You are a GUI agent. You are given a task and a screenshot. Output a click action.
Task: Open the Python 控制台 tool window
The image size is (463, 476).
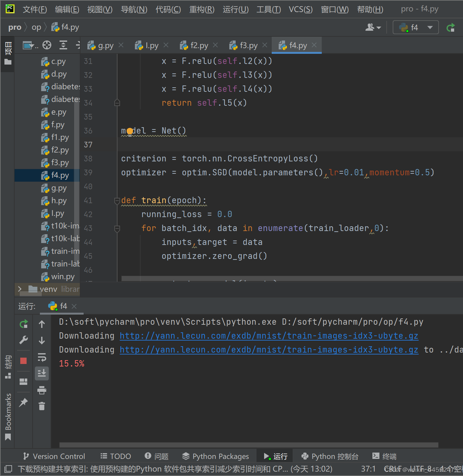[330, 456]
